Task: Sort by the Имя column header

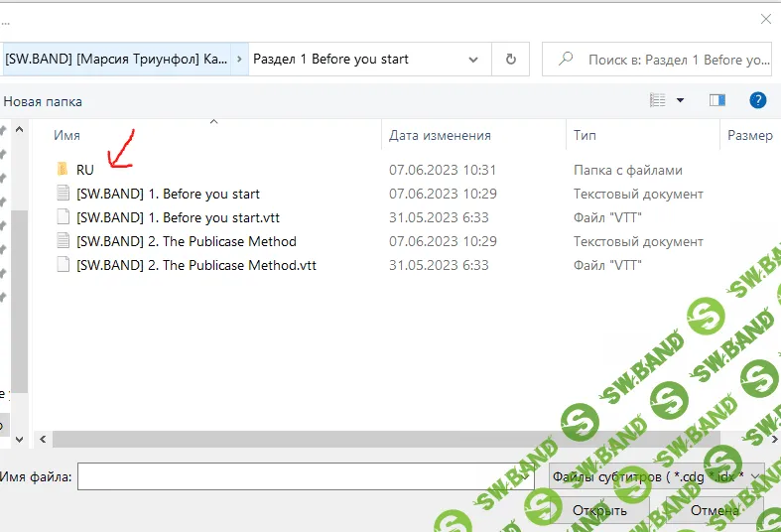Action: point(67,135)
